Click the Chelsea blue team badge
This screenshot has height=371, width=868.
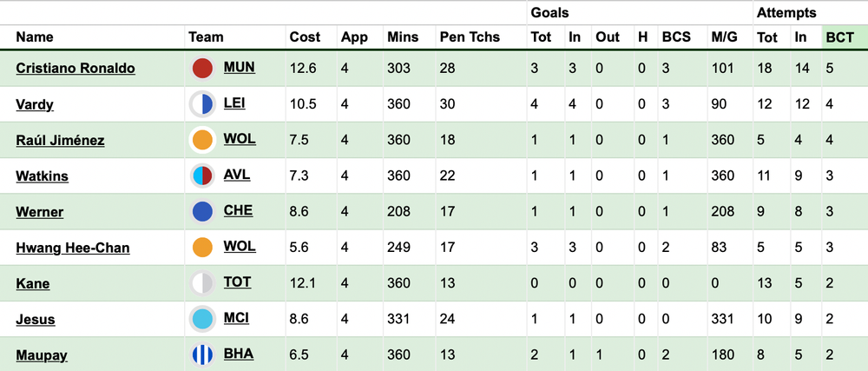(x=202, y=211)
